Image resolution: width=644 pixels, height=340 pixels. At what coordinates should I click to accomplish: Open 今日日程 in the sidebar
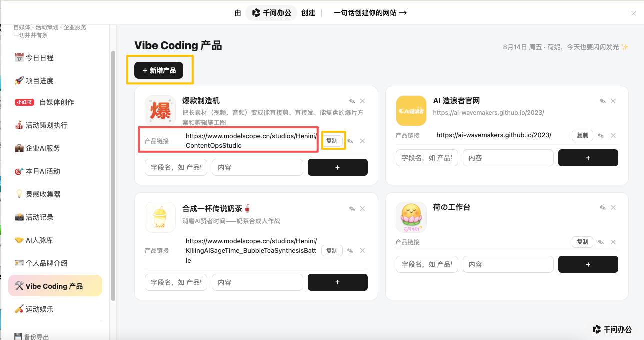[55, 58]
